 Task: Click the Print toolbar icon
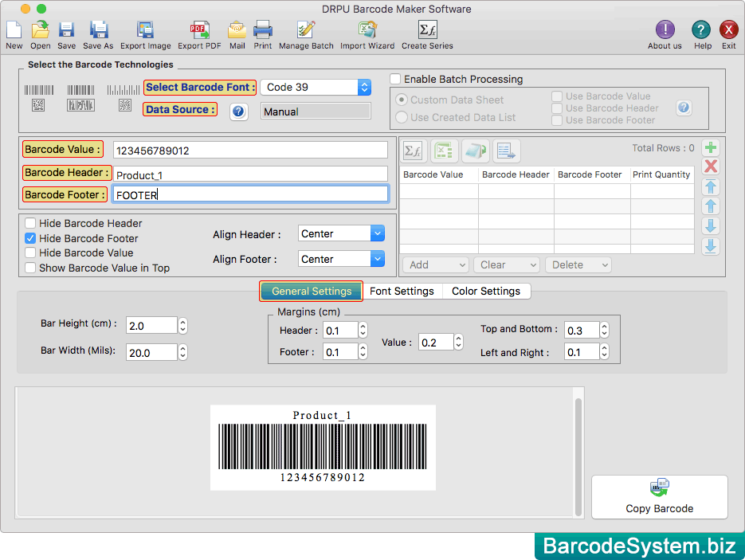click(x=263, y=30)
